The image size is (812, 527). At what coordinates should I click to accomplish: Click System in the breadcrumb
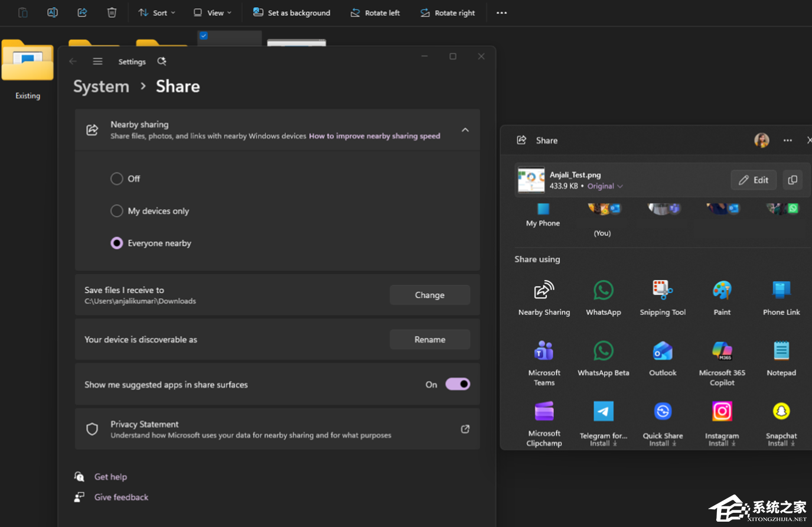coord(101,86)
